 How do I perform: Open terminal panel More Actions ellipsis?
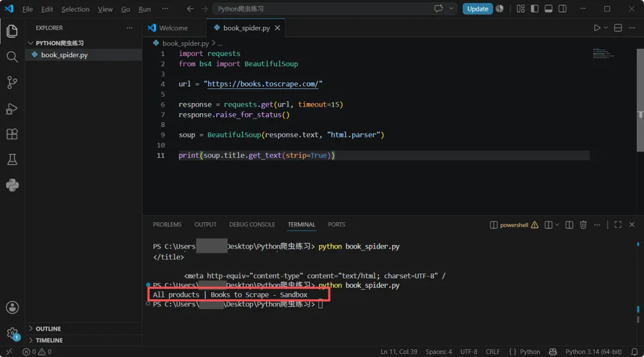(597, 225)
